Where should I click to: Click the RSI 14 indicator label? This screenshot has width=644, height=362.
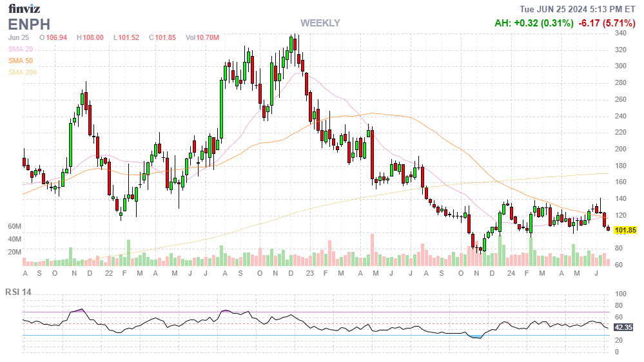tap(19, 292)
